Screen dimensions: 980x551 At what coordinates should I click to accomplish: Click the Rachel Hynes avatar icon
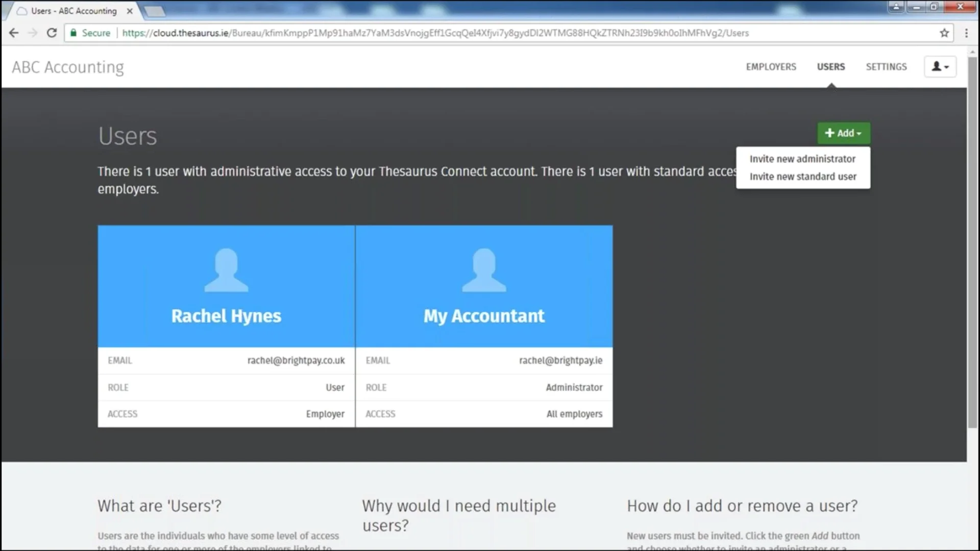click(226, 269)
